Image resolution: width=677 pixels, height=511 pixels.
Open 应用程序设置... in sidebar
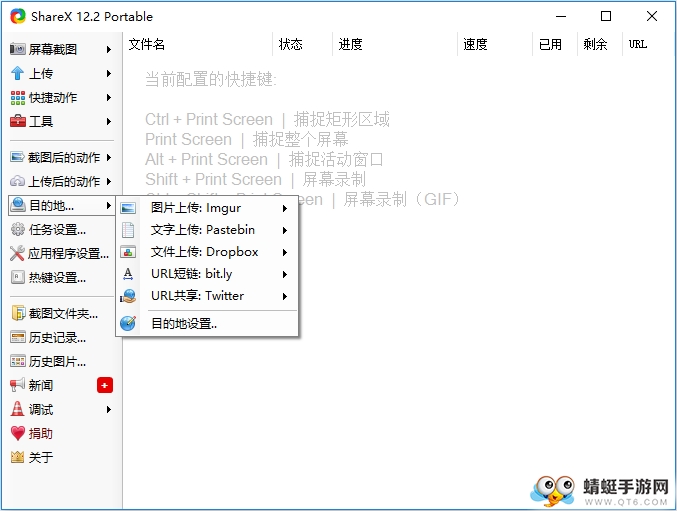point(61,253)
